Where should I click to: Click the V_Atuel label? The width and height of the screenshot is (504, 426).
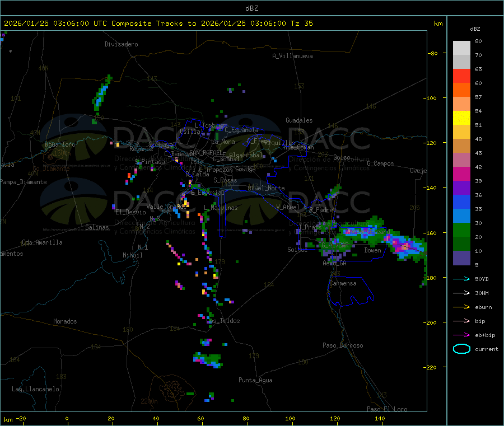point(288,207)
